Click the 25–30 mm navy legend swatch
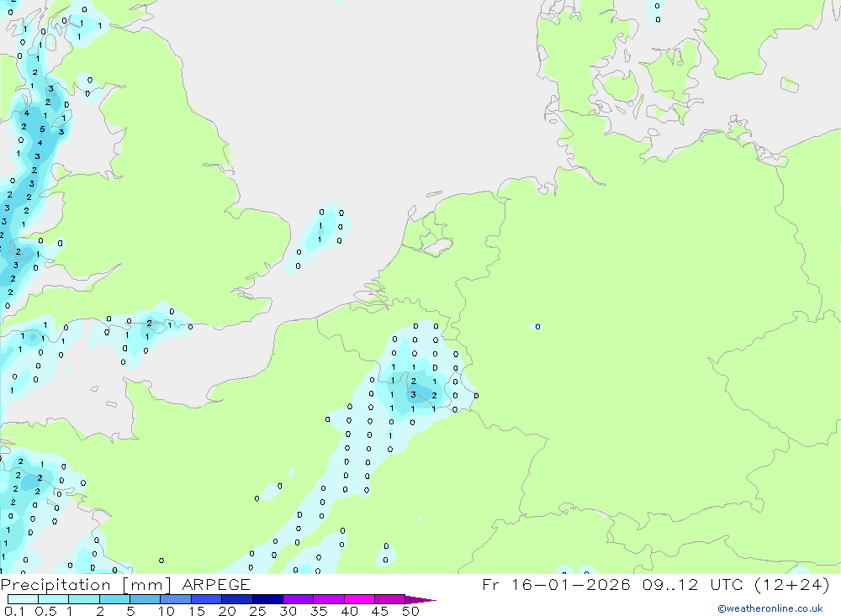The width and height of the screenshot is (841, 616). click(267, 599)
